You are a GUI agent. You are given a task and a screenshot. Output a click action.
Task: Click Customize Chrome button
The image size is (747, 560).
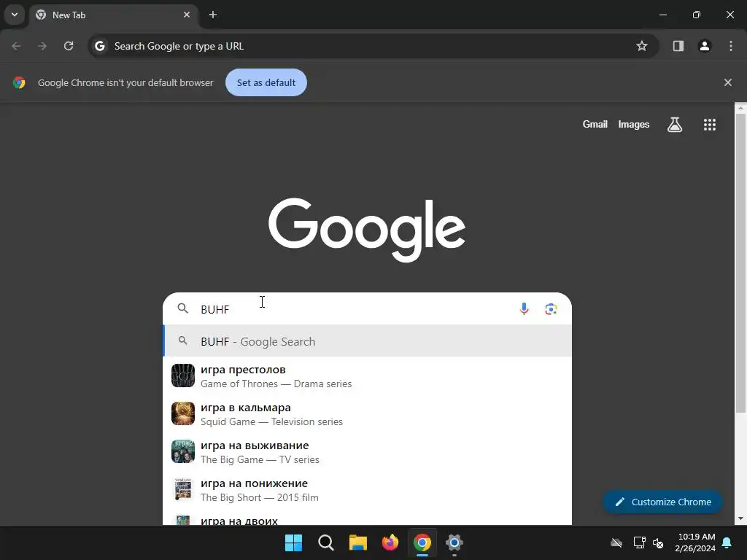pyautogui.click(x=662, y=502)
